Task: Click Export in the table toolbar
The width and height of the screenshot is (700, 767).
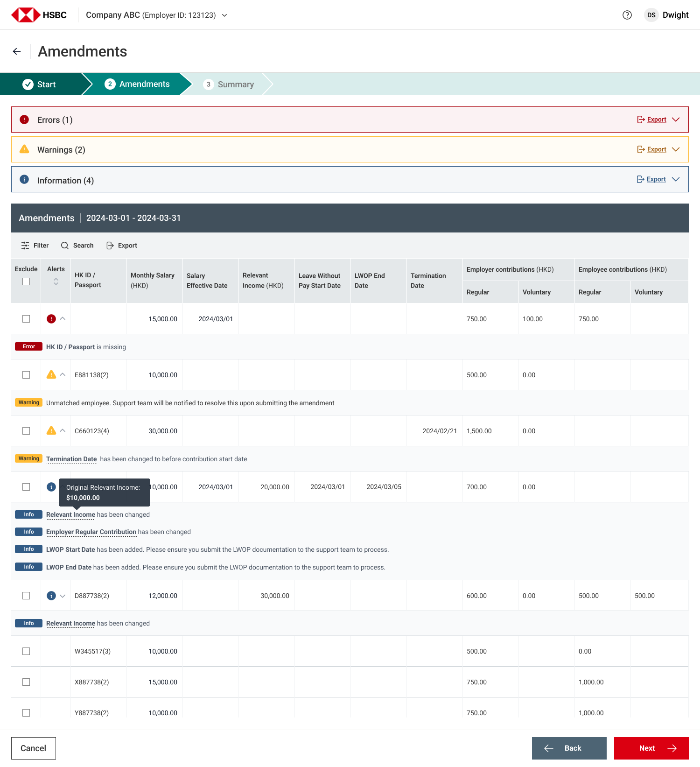Action: click(122, 246)
